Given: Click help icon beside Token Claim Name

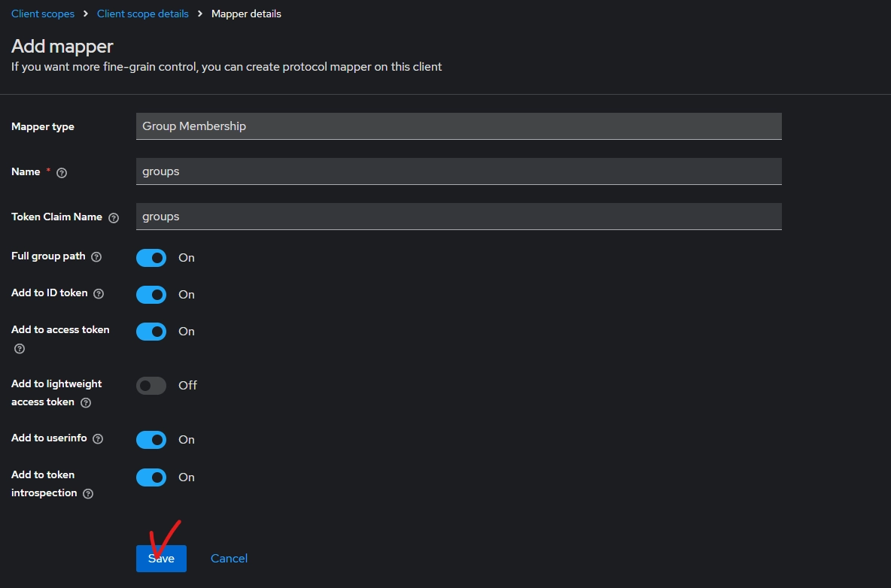Looking at the screenshot, I should coord(114,218).
